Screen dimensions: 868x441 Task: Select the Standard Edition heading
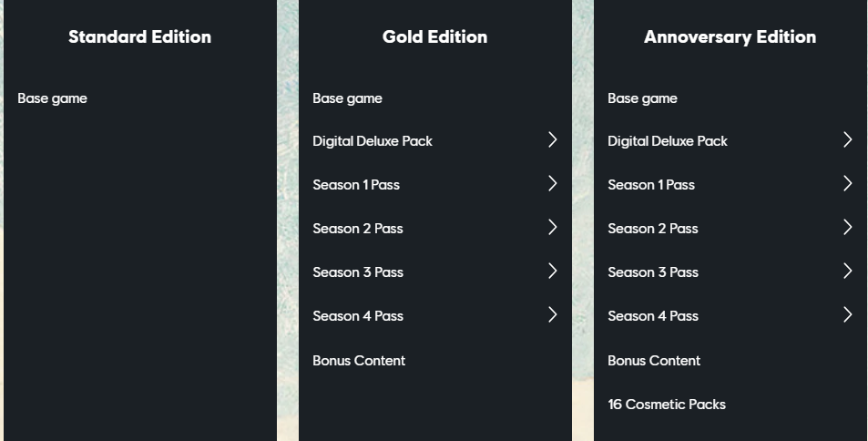pos(139,36)
